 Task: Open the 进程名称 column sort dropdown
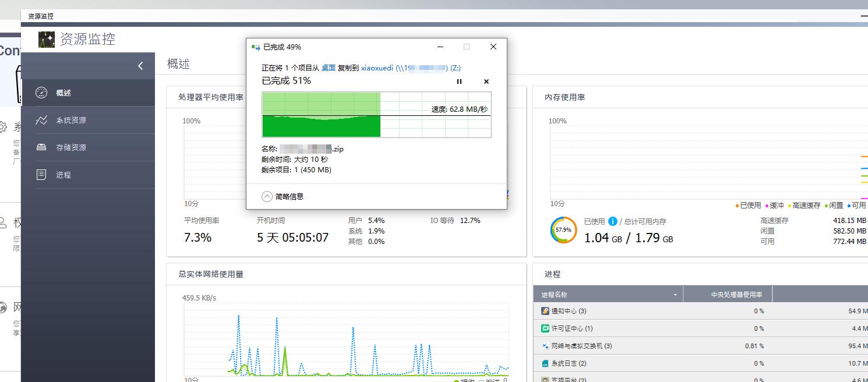click(x=676, y=294)
